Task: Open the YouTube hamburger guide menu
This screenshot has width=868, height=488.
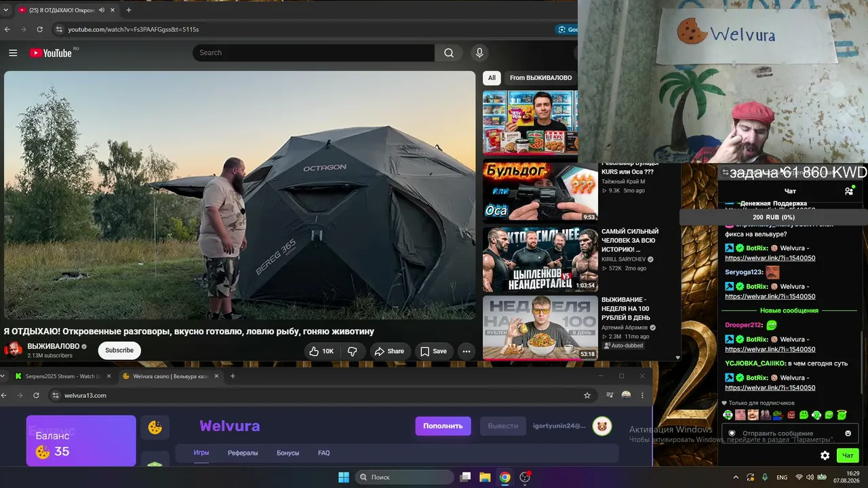Action: click(13, 53)
